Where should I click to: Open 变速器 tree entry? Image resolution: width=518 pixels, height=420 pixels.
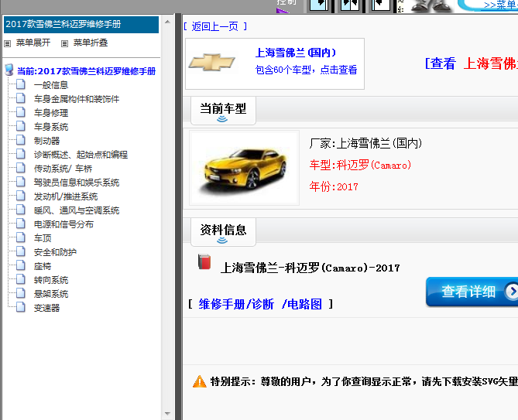coord(46,308)
